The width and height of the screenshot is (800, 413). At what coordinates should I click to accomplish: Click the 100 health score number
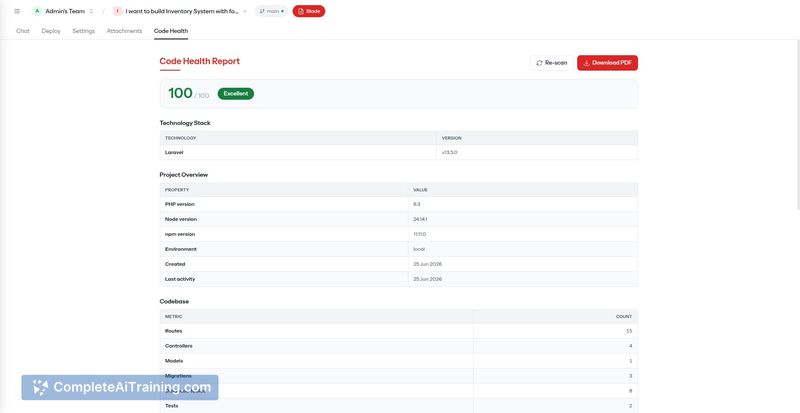180,93
